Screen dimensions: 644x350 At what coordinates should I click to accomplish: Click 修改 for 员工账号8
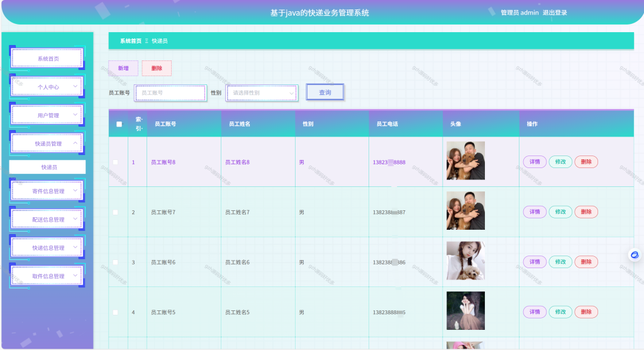click(560, 162)
